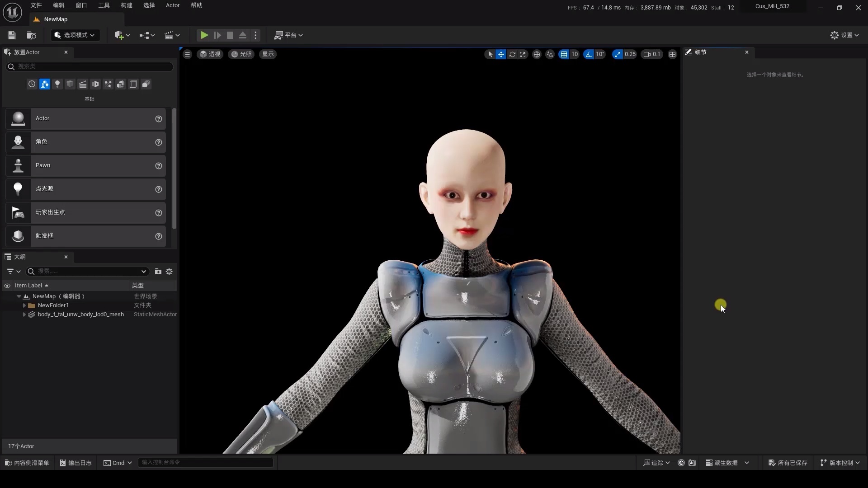Open the Lights category in Place Actors
868x488 pixels.
point(57,84)
